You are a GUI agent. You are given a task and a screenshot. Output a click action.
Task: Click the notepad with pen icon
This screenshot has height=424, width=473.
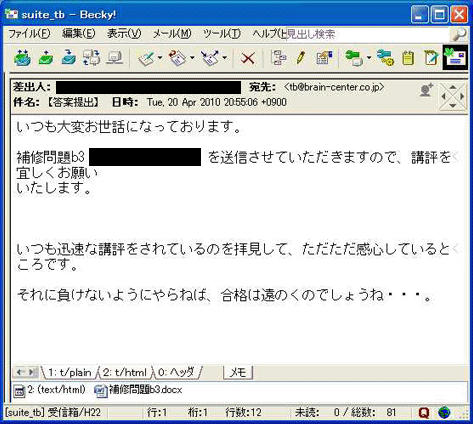point(430,58)
